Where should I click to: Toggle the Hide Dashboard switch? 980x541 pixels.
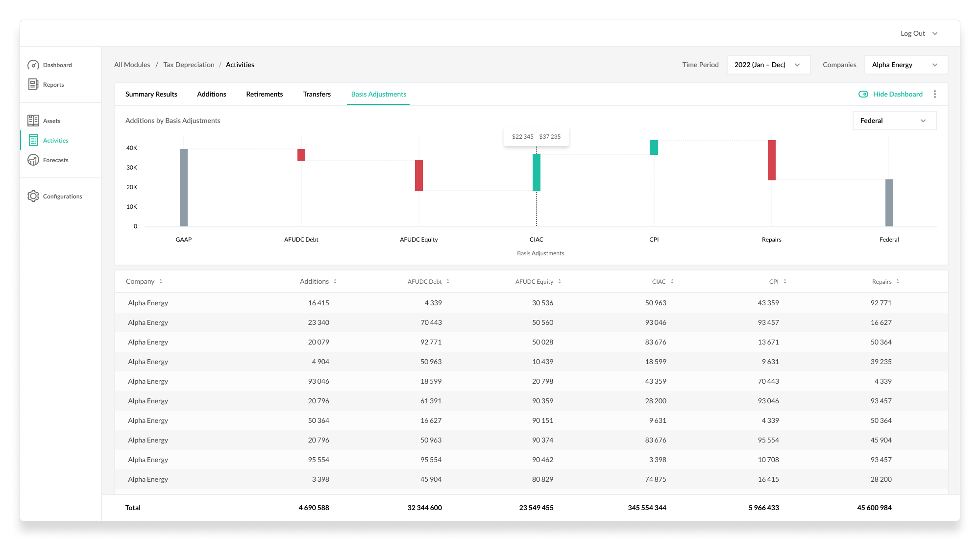click(x=863, y=94)
